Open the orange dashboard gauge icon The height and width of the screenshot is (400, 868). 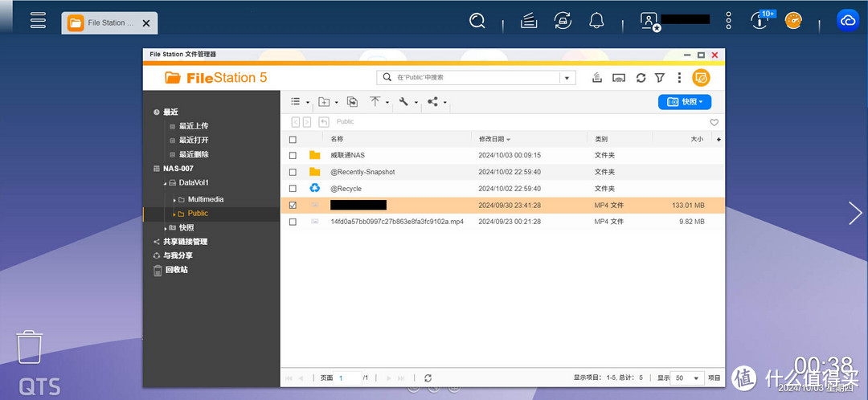(793, 21)
